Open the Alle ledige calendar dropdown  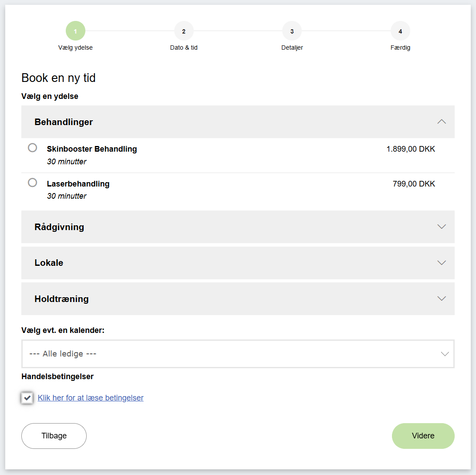[x=237, y=354]
